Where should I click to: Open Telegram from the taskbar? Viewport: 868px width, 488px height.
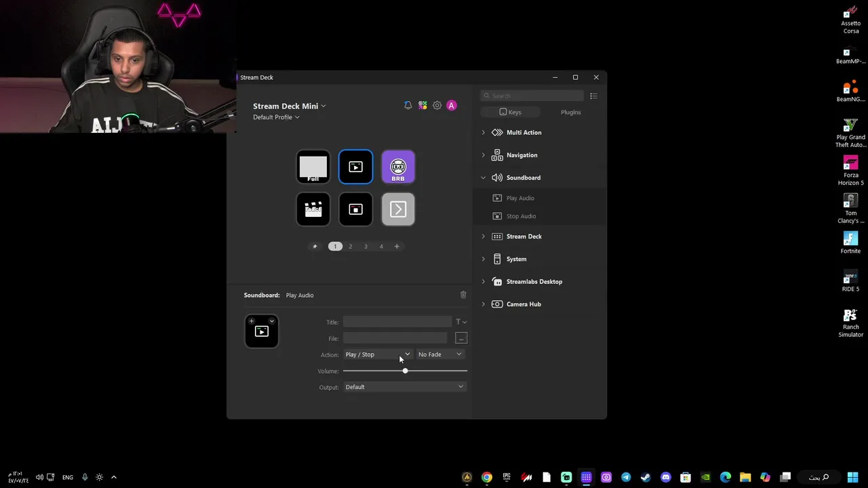(626, 477)
